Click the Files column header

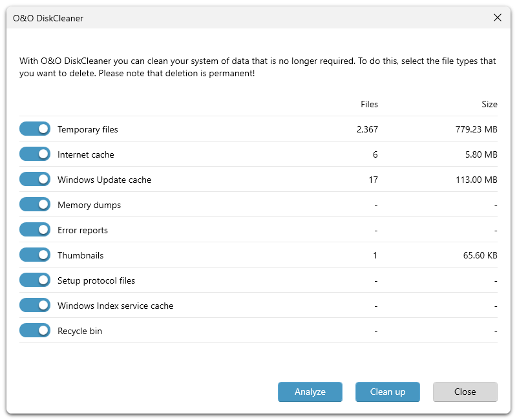(369, 104)
